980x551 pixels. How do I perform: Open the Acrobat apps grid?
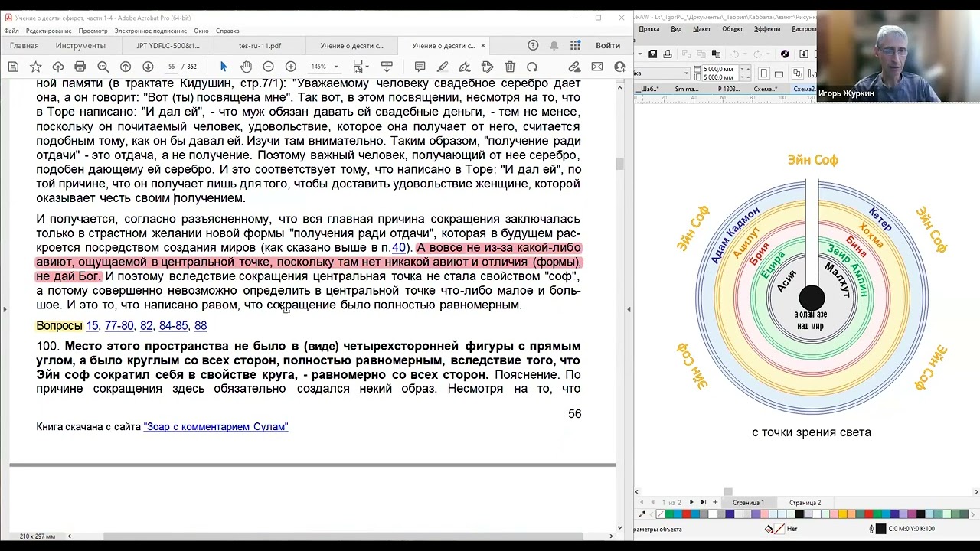[x=575, y=45]
